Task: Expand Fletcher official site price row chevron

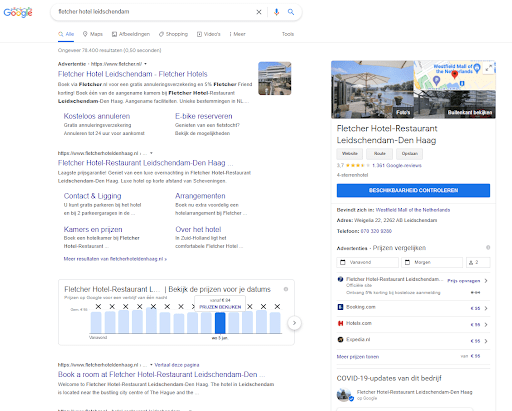Action: tap(486, 281)
